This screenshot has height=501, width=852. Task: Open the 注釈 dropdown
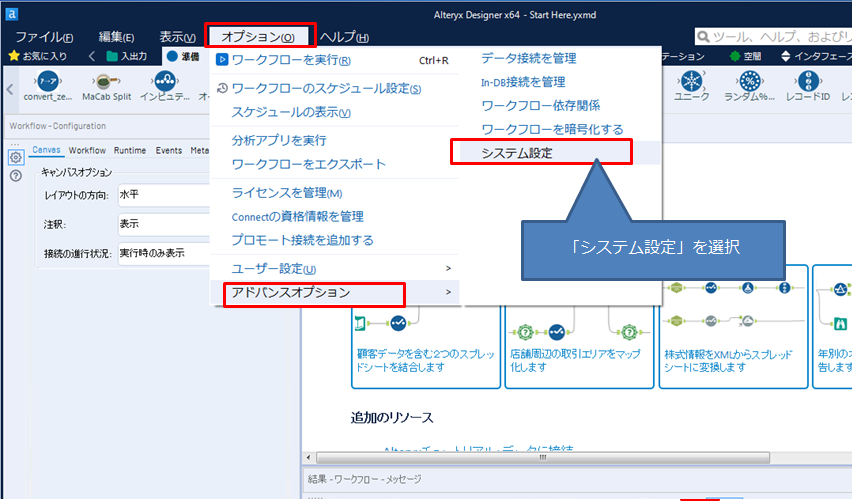click(164, 224)
